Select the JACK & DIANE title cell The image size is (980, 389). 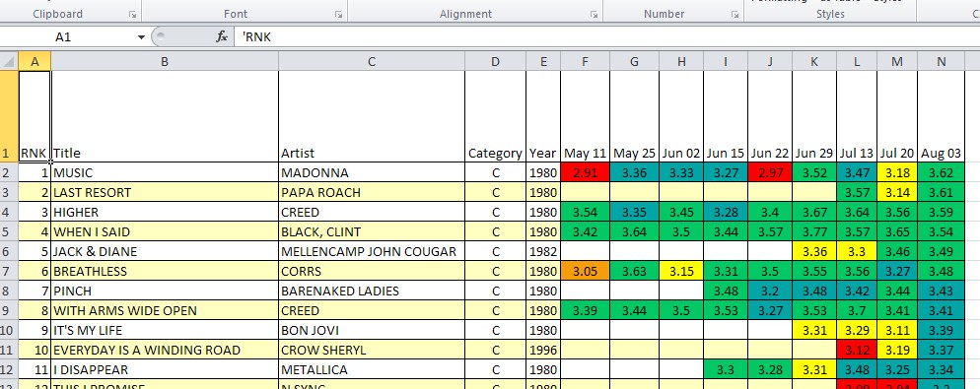pyautogui.click(x=165, y=252)
